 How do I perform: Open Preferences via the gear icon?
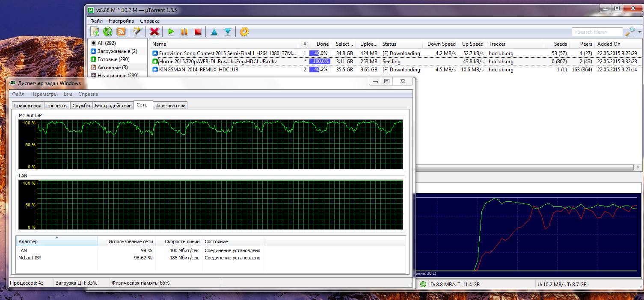pos(244,32)
